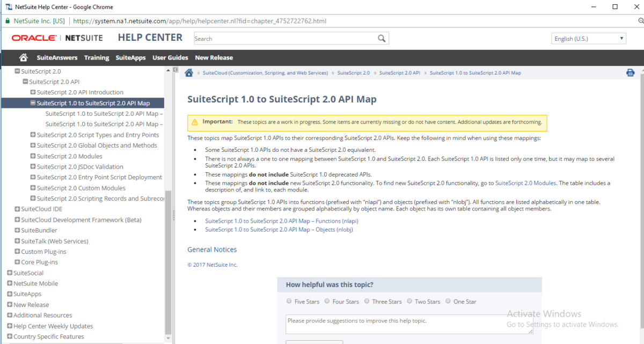This screenshot has height=344, width=644.
Task: Open the User Guides menu
Action: pyautogui.click(x=170, y=57)
